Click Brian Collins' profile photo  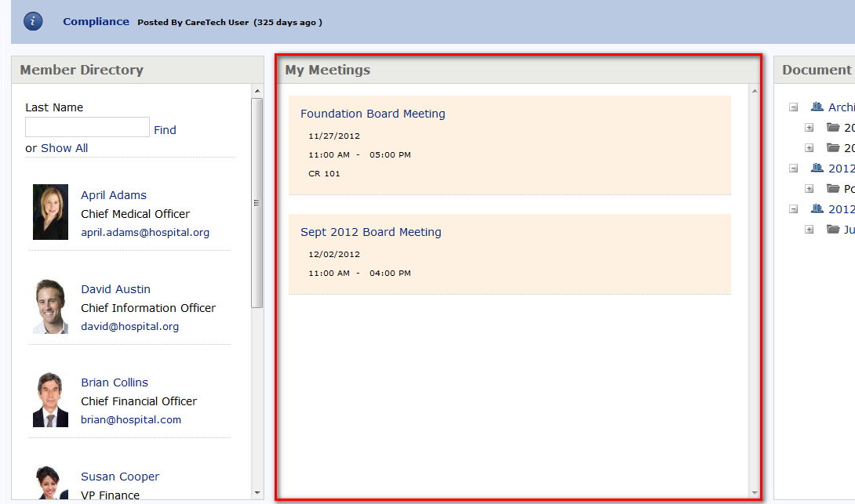coord(50,400)
